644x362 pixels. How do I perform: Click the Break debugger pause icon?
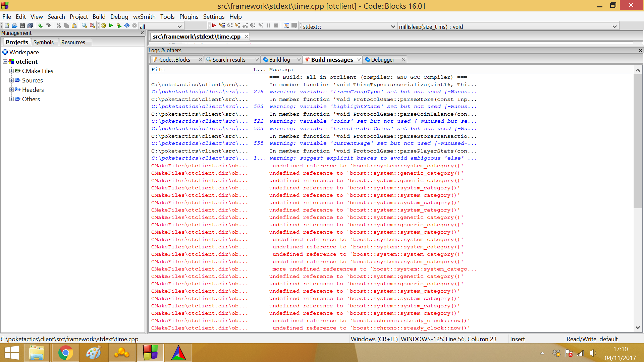(x=268, y=25)
